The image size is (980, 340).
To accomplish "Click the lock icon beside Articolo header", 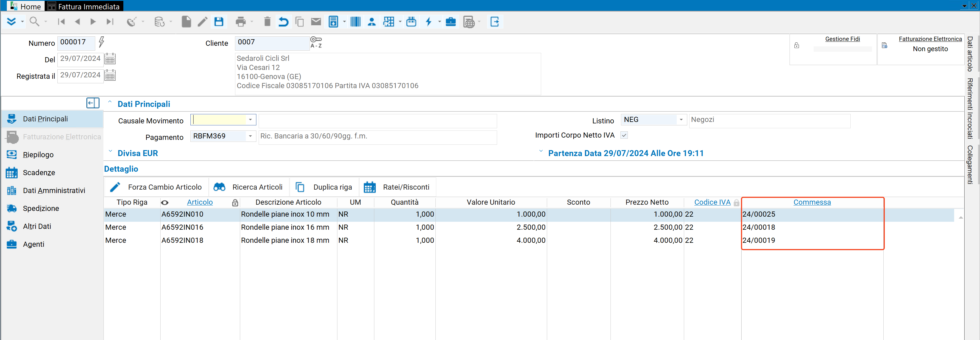I will (x=235, y=203).
